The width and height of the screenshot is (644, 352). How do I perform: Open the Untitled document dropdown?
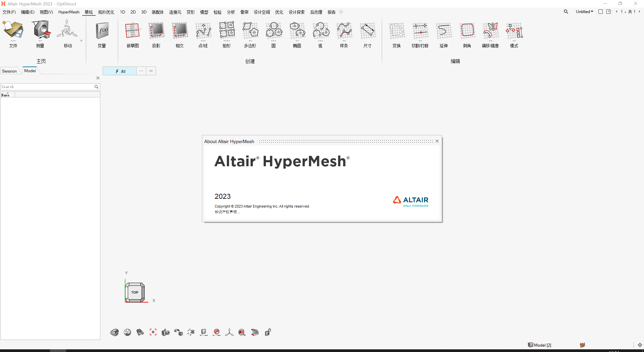click(584, 11)
